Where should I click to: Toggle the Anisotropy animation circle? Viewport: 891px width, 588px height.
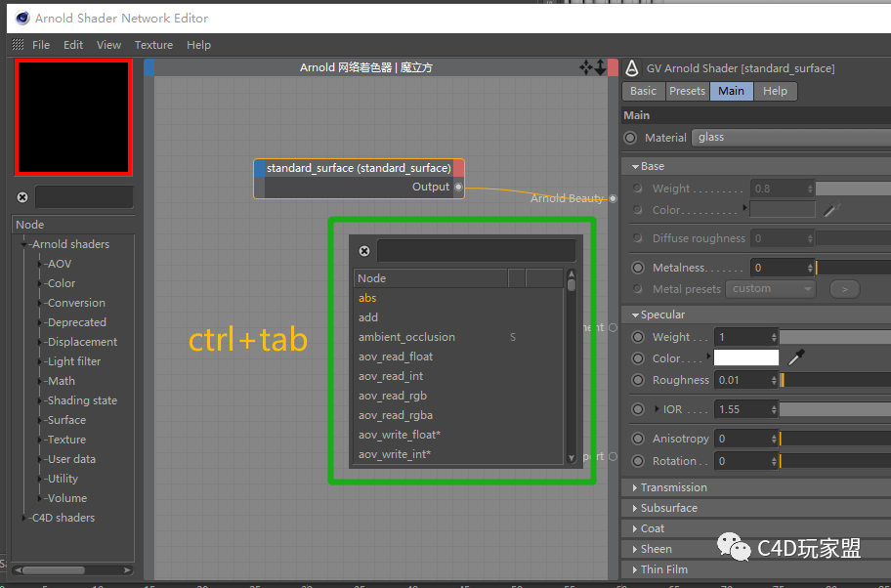pos(638,439)
